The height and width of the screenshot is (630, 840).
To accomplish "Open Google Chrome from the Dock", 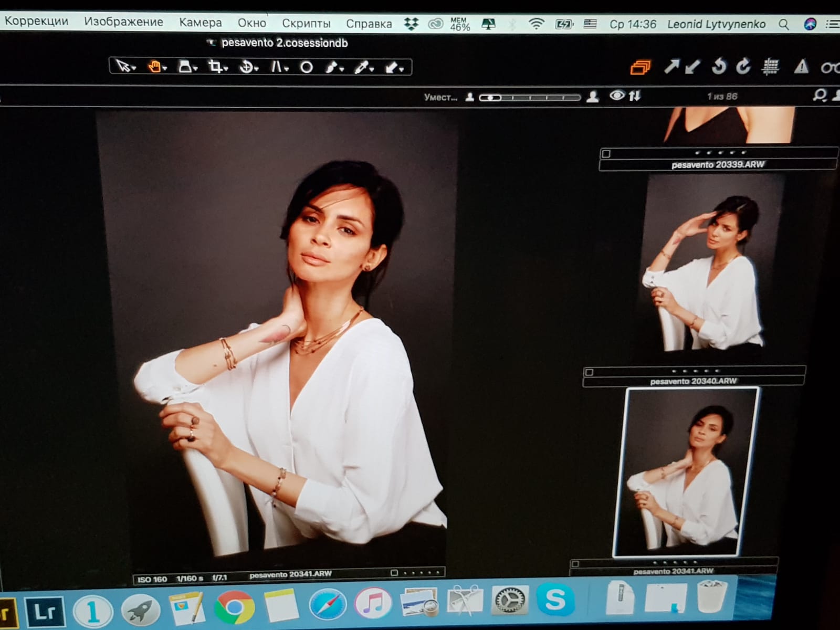I will [234, 607].
